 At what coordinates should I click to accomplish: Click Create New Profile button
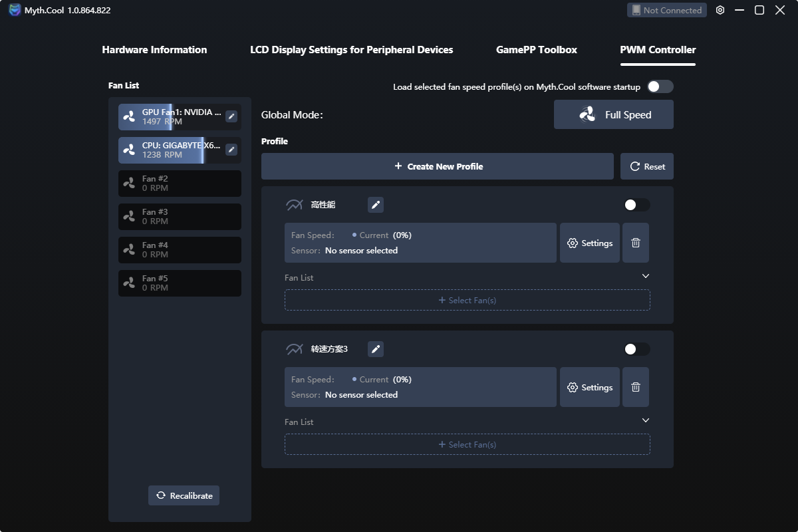coord(438,166)
